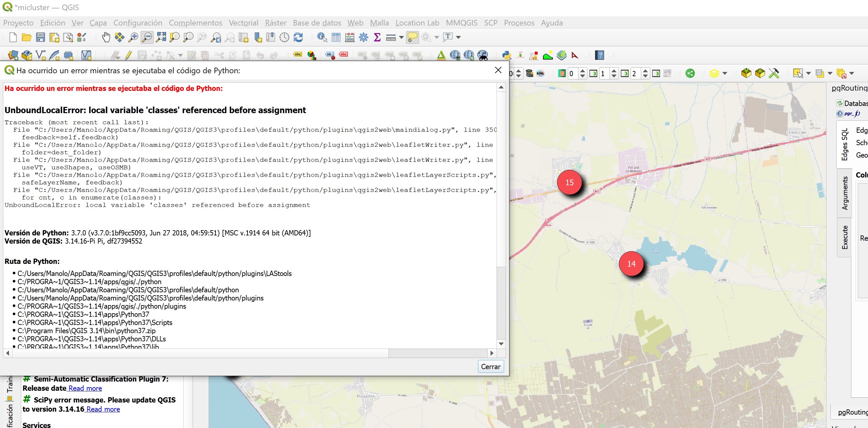Expand the select by value dropdown arrow
Image resolution: width=868 pixels, height=428 pixels.
(x=830, y=73)
